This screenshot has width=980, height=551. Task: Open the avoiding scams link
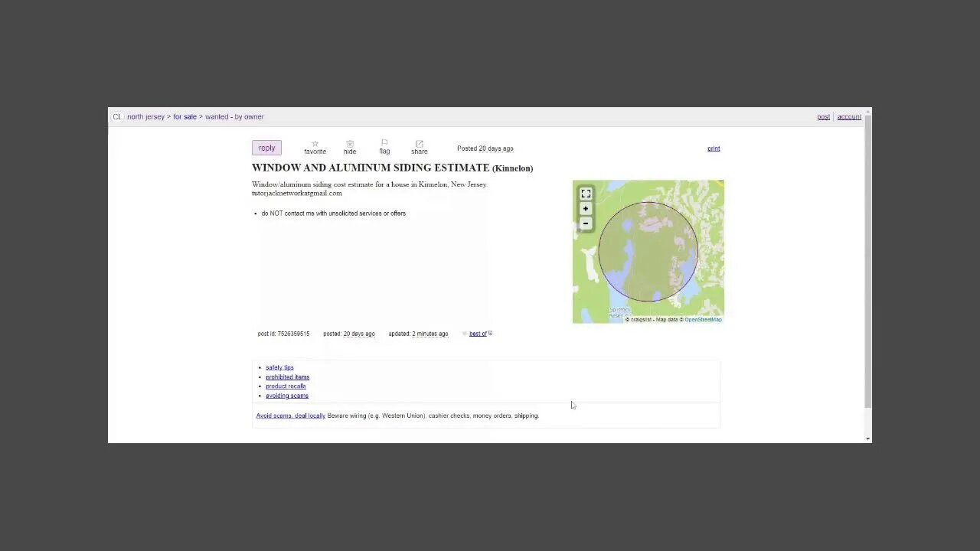(287, 396)
